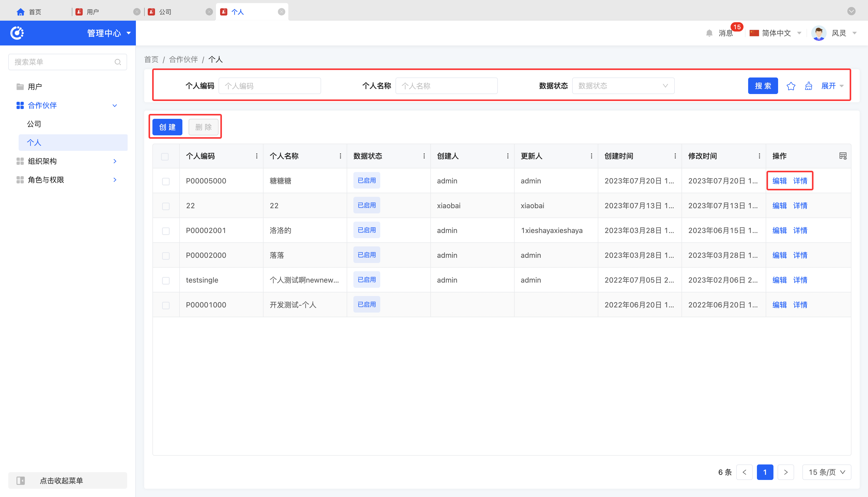Click the clear filters broom icon
868x497 pixels.
coord(808,86)
